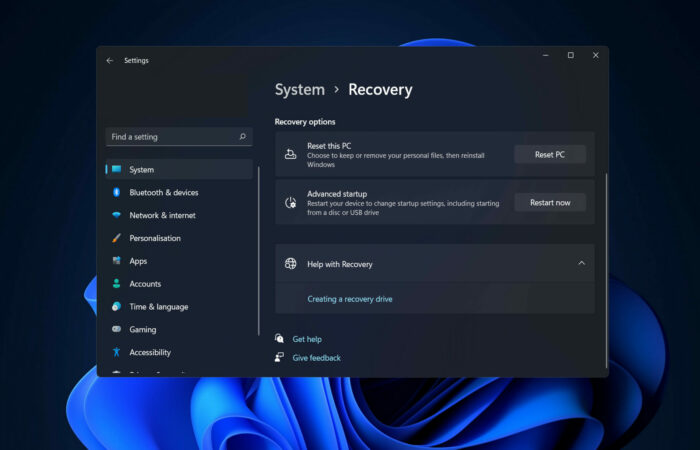Click the Gaming controller icon
700x450 pixels.
(x=117, y=329)
